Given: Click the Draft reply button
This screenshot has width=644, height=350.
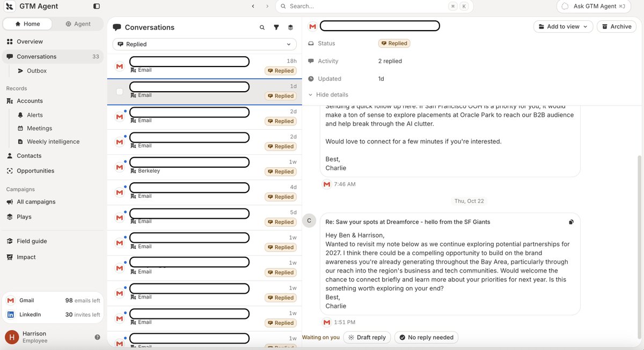Looking at the screenshot, I should click(367, 338).
